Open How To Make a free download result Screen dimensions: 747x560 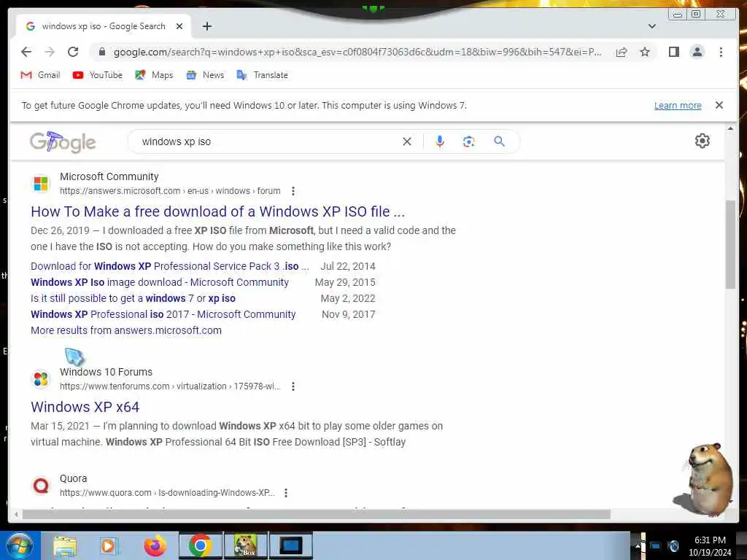click(x=217, y=211)
